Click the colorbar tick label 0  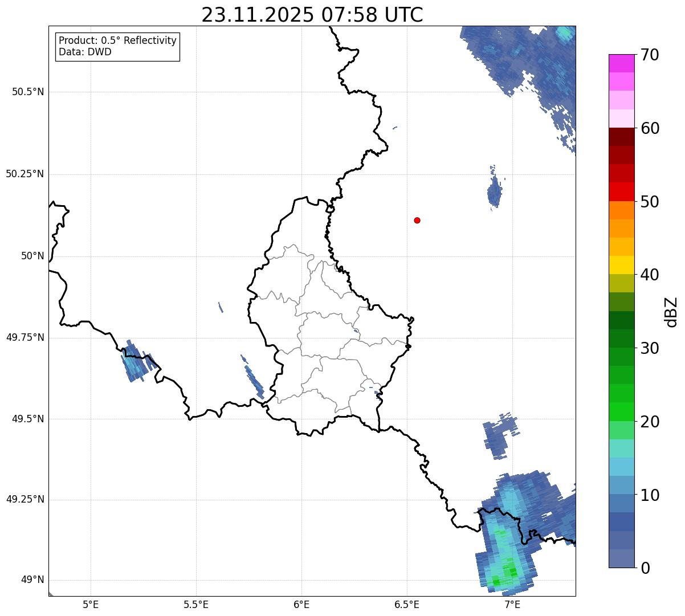point(645,568)
